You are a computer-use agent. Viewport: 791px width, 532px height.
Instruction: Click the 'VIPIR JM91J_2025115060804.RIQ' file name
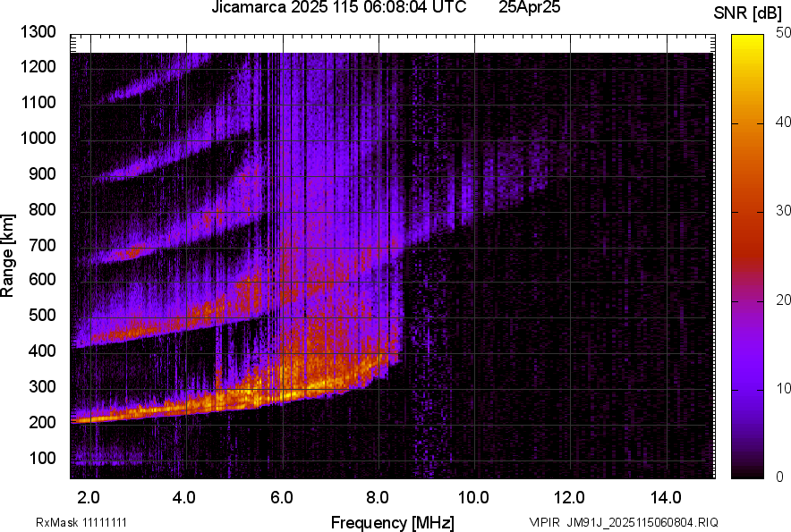coord(624,522)
